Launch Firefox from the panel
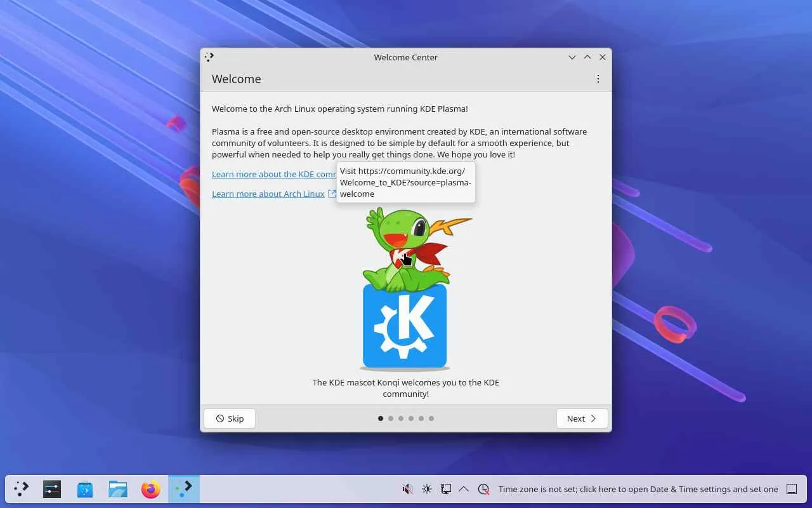Image resolution: width=812 pixels, height=508 pixels. (151, 489)
